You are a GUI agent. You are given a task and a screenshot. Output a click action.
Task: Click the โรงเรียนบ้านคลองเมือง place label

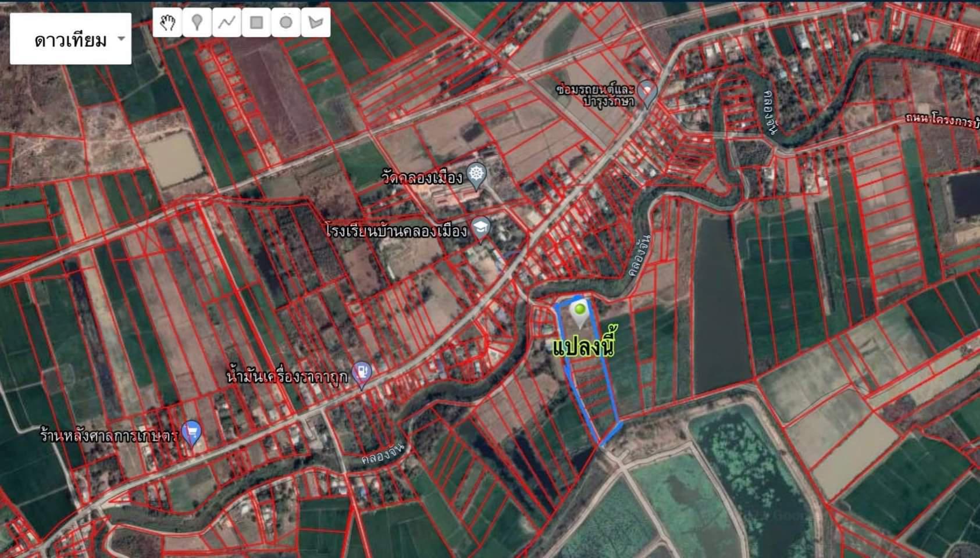click(x=396, y=231)
